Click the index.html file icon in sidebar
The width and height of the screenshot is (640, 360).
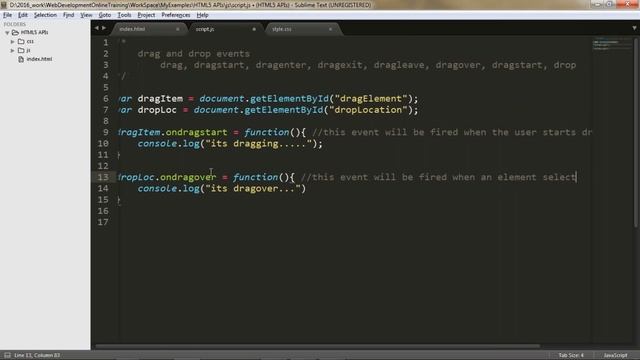[21, 59]
